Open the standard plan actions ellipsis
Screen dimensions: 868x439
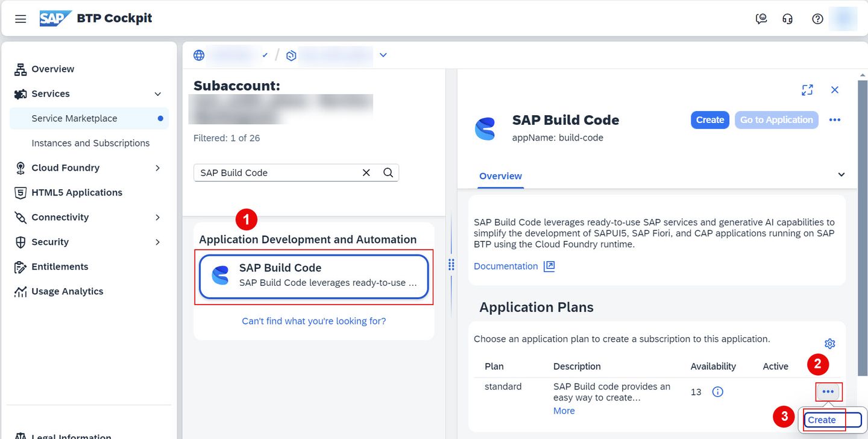point(828,392)
